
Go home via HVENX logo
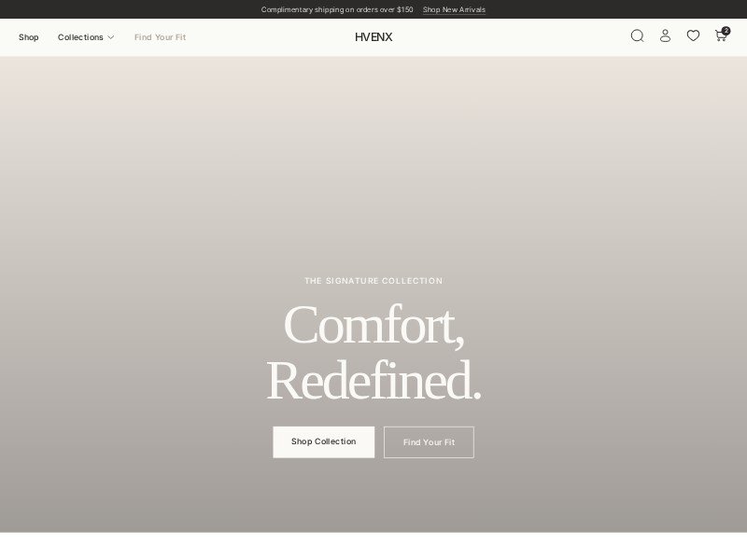(373, 37)
